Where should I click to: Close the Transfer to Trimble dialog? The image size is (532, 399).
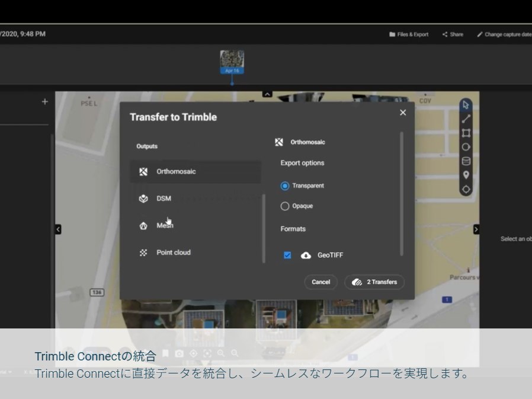(x=403, y=113)
